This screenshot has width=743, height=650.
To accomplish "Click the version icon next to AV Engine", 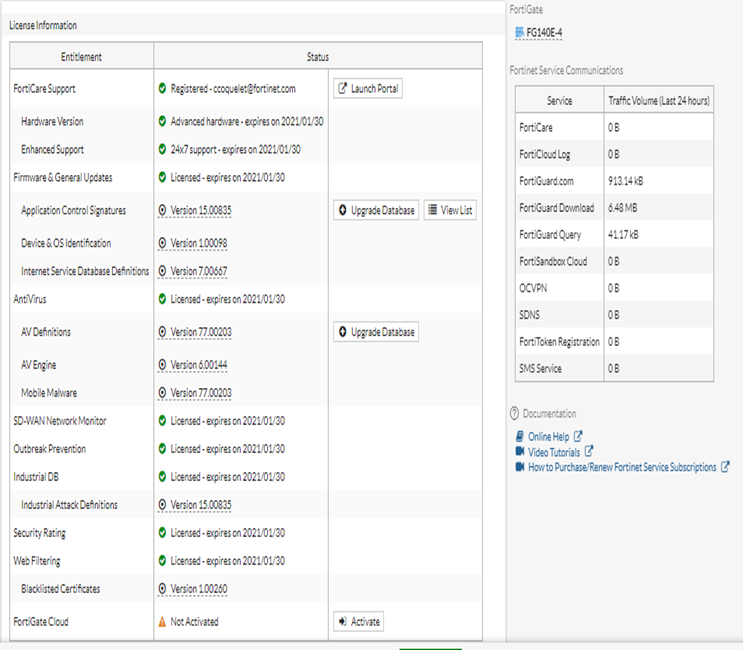I will tap(162, 366).
